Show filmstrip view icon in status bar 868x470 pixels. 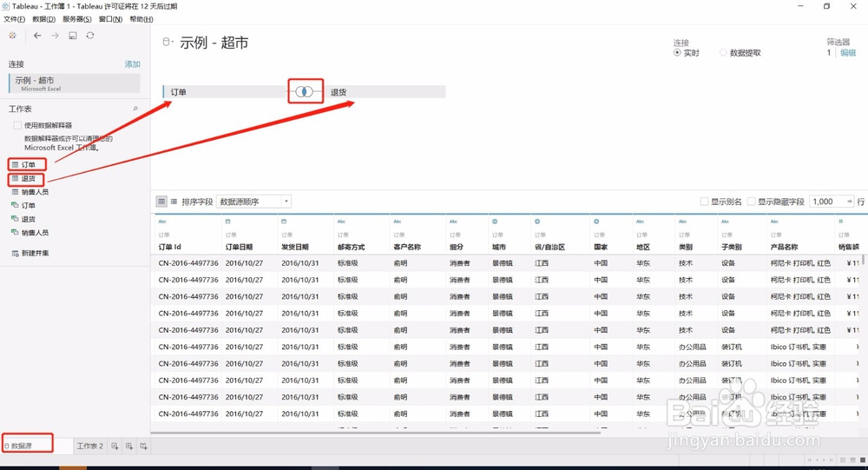coord(852,460)
